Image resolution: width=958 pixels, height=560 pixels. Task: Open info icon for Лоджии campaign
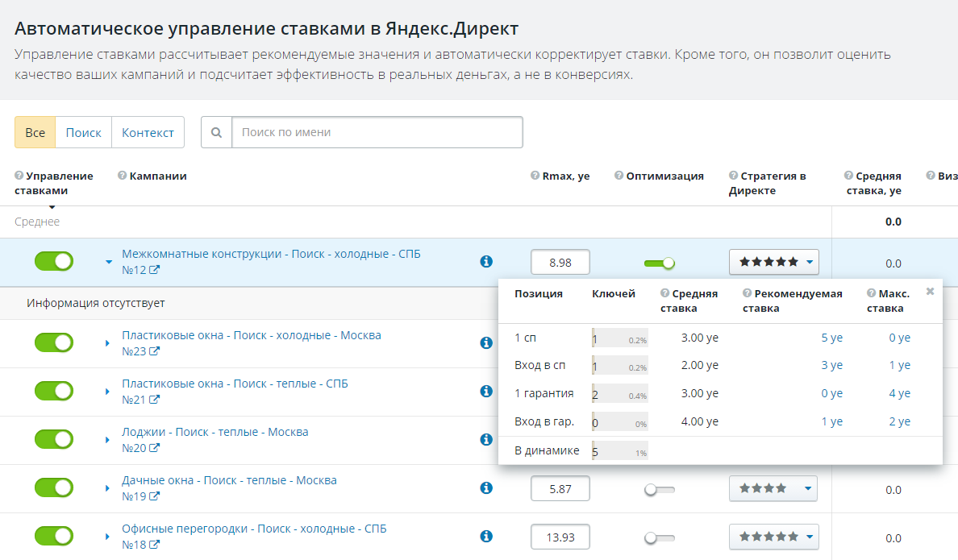(x=486, y=439)
